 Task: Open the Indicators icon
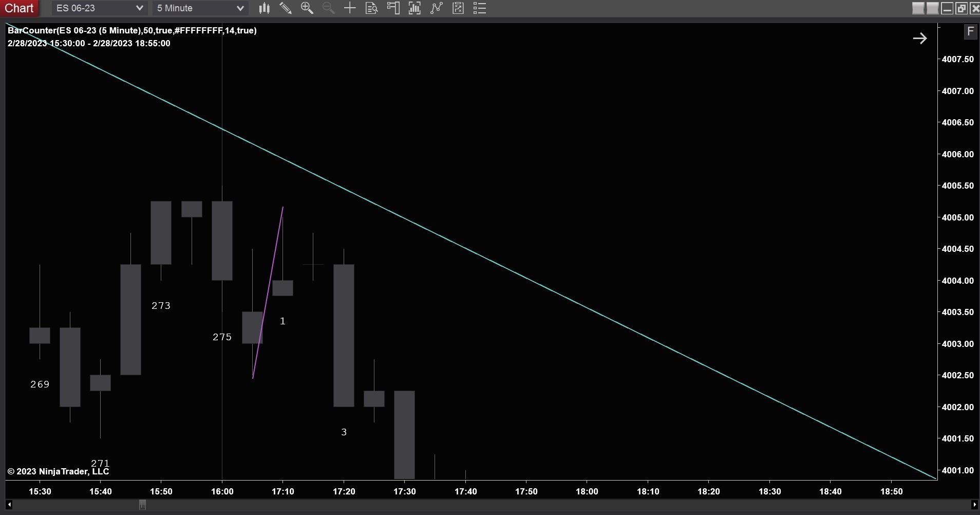coord(437,8)
